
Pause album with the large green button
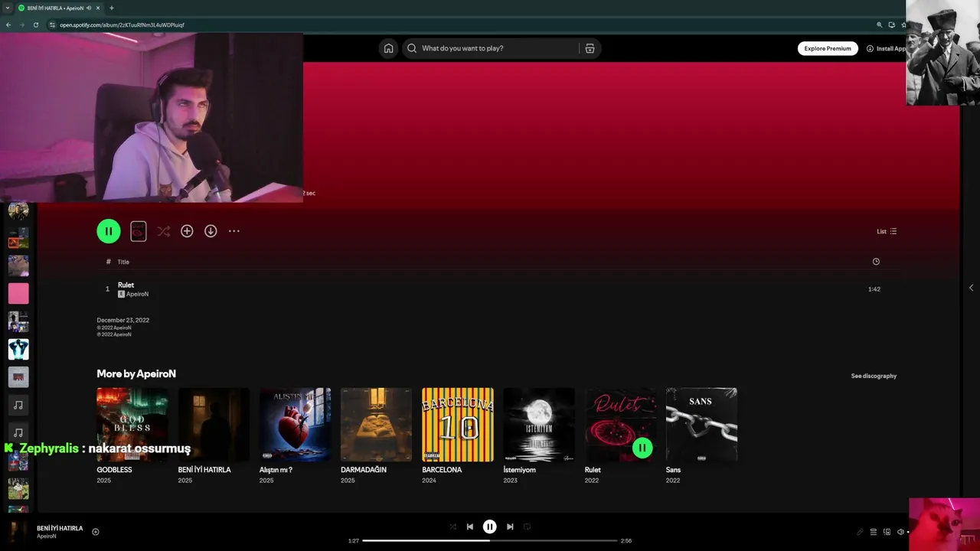pyautogui.click(x=109, y=231)
